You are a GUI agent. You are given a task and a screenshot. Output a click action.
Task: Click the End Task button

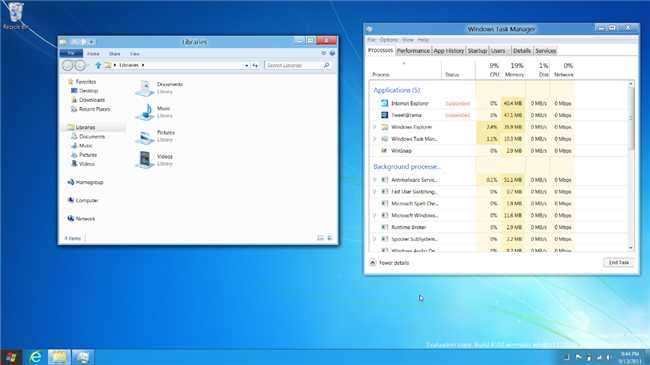(x=618, y=263)
